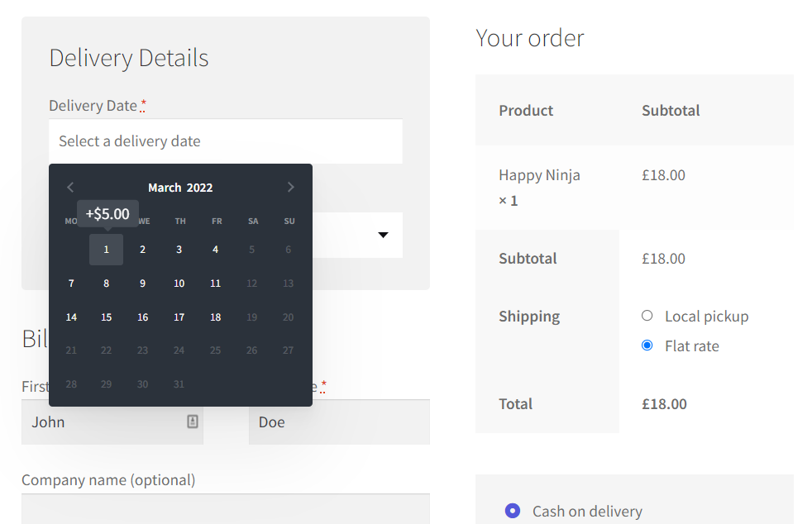Click the previous month arrow in the calendar
812x524 pixels.
[70, 187]
